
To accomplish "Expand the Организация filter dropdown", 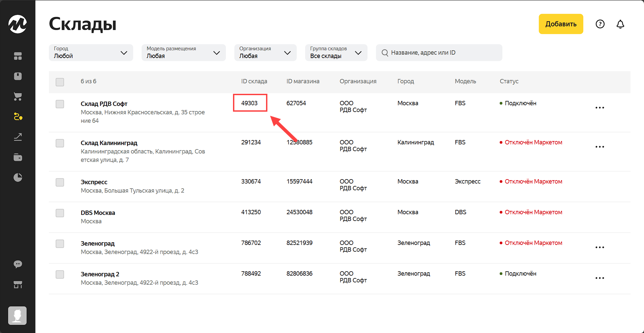I will [x=265, y=53].
